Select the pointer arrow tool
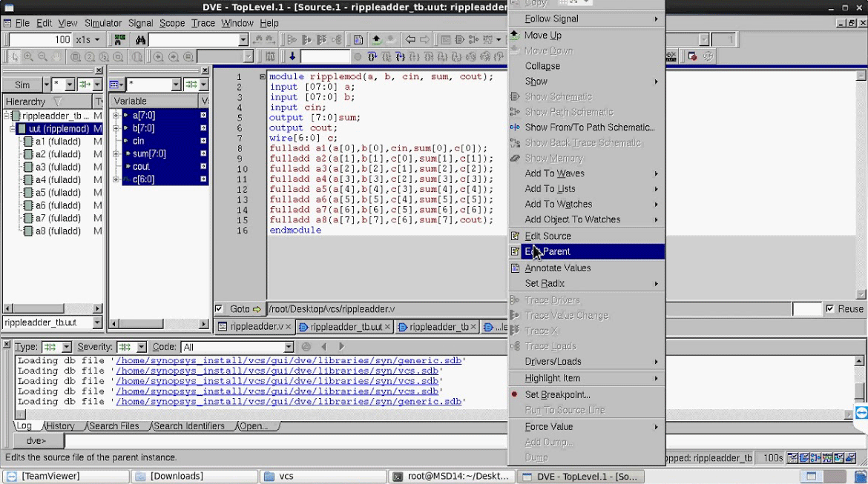This screenshot has width=868, height=484. (15, 56)
